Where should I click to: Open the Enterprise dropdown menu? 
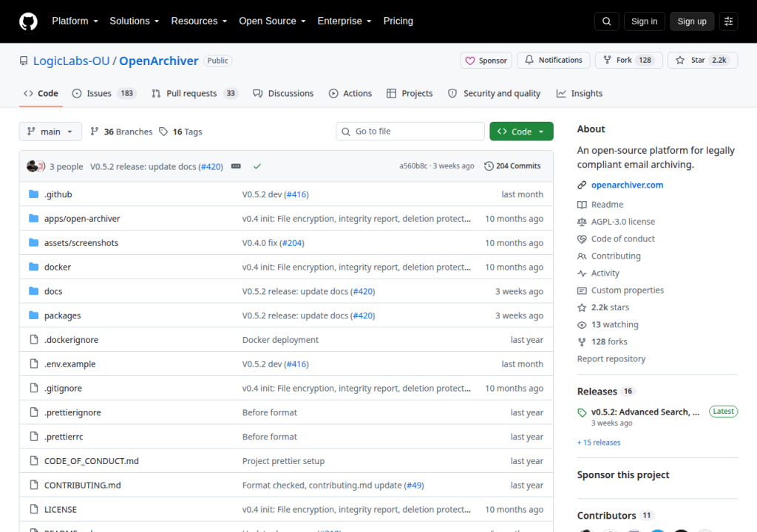click(344, 21)
